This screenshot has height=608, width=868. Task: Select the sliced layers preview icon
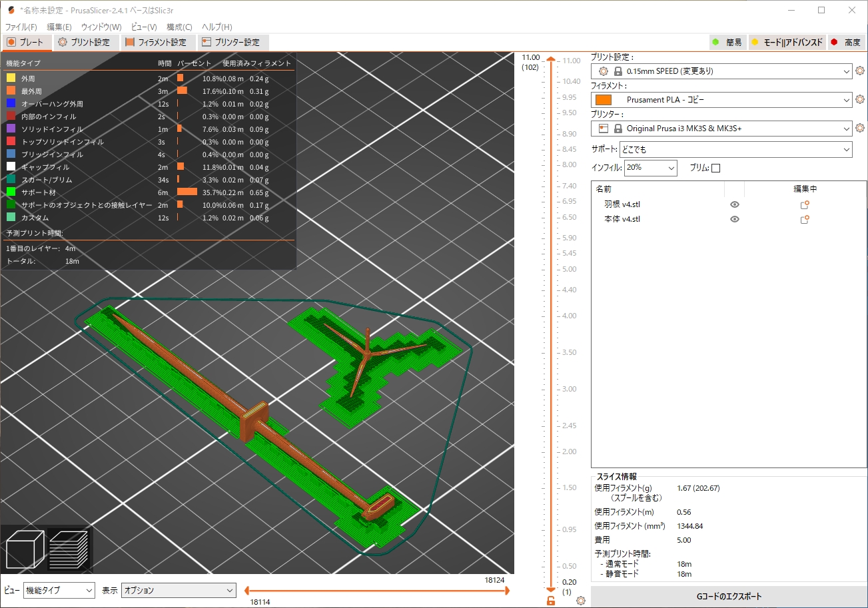(69, 549)
